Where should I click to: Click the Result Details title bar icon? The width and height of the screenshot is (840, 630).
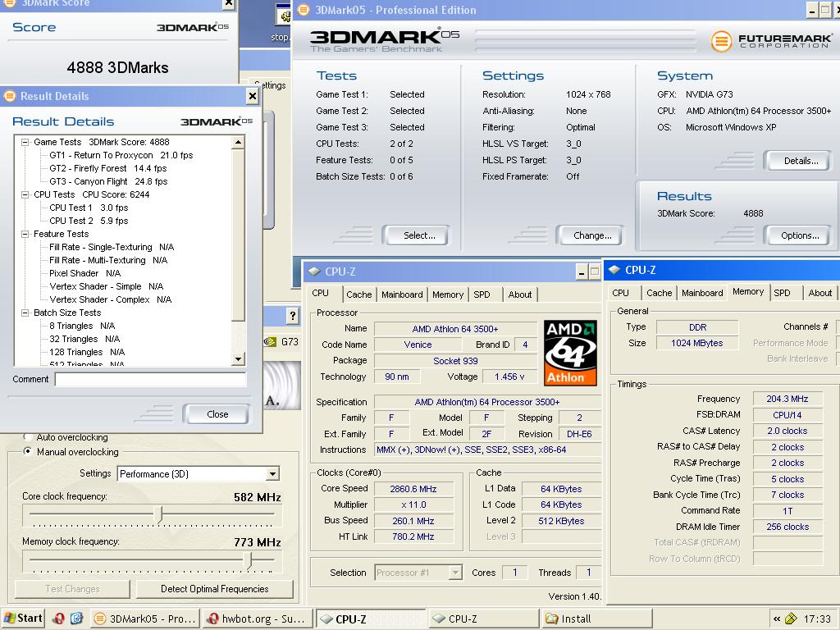[10, 97]
